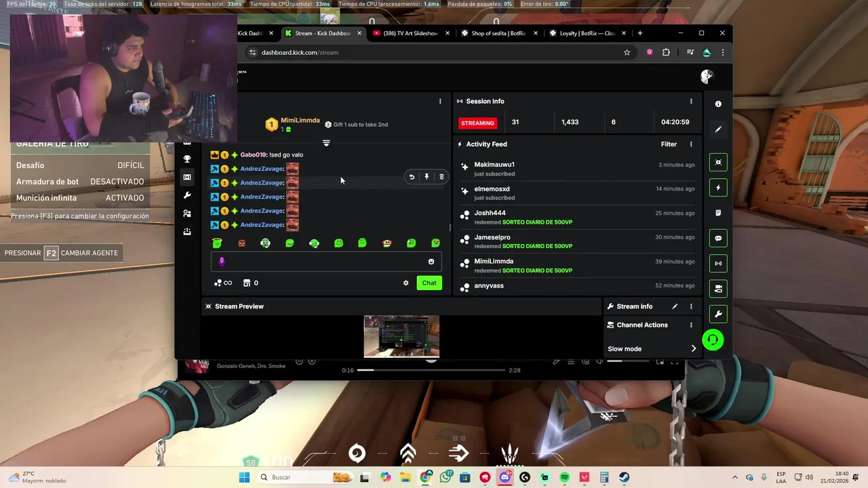868x488 pixels.
Task: Toggle the chat bubble panel icon in right toolbar
Action: pos(718,238)
